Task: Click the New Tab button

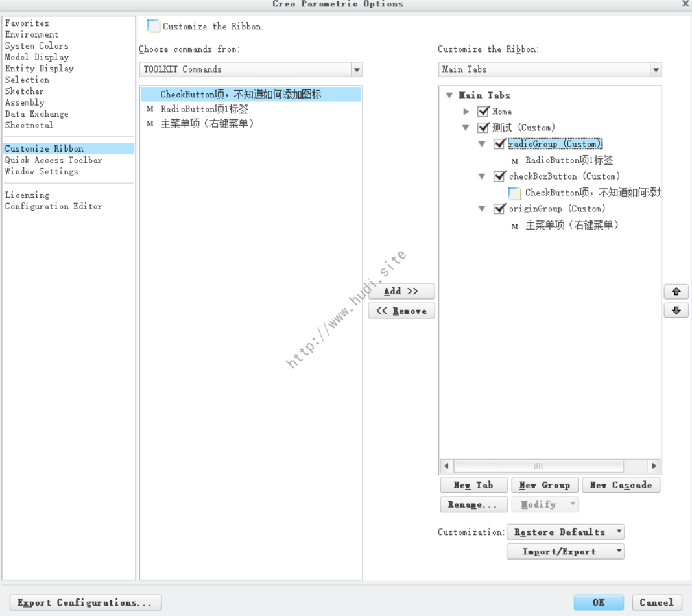Action: pos(473,484)
